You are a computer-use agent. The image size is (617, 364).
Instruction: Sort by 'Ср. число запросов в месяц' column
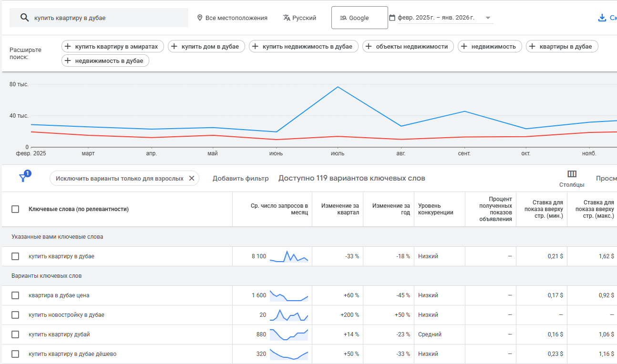click(x=279, y=209)
